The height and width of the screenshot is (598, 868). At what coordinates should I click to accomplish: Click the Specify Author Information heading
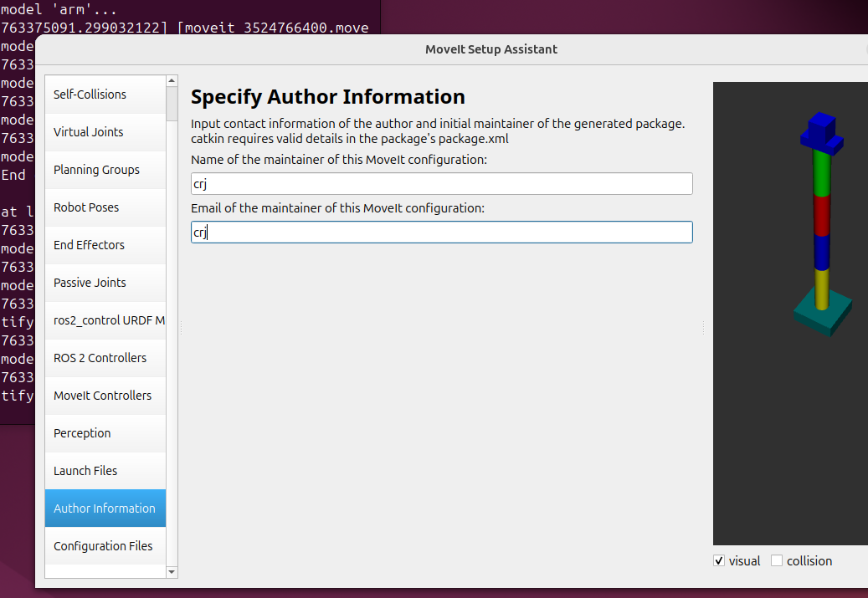tap(328, 97)
